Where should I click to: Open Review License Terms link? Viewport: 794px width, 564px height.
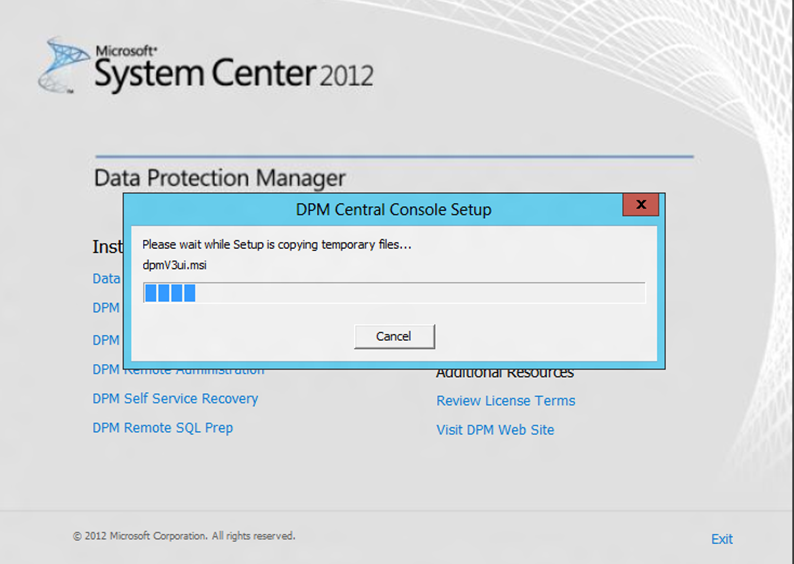506,401
